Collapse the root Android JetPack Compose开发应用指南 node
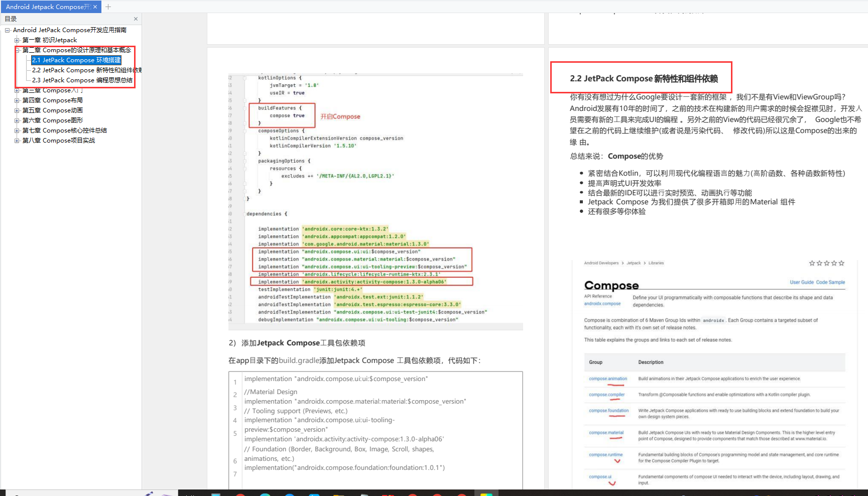868x496 pixels. (8, 30)
